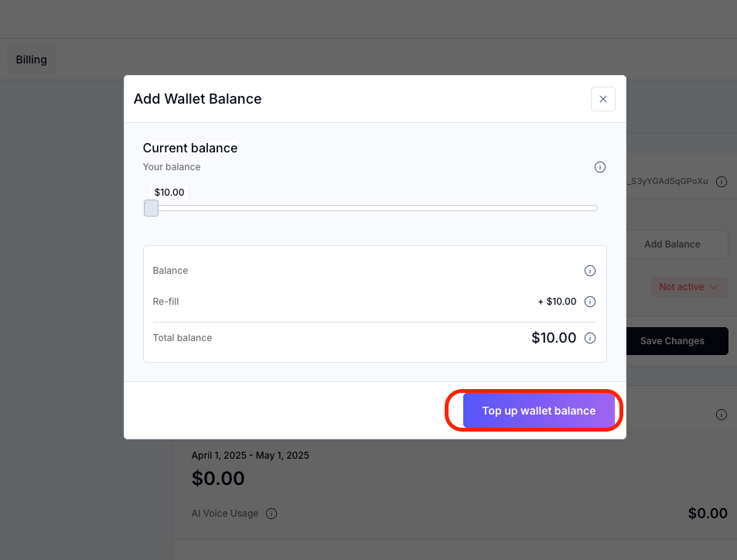
Task: Click the middle of the balance slider track
Action: tap(374, 208)
